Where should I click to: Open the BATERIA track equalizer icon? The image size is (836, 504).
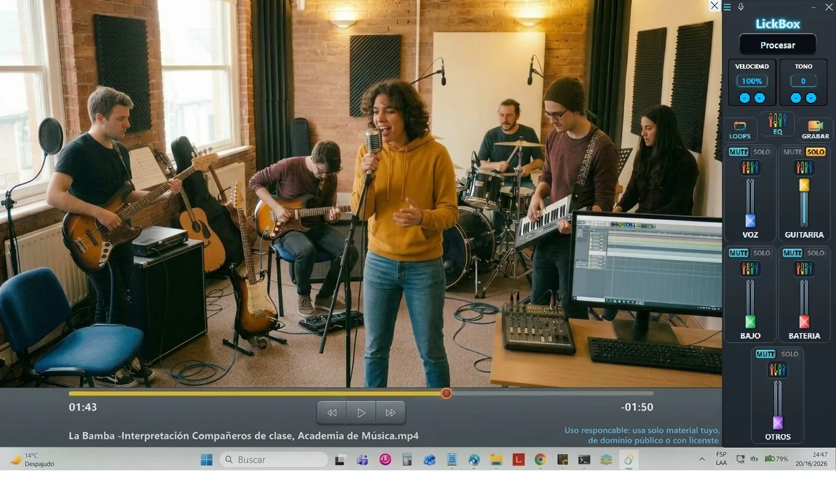pyautogui.click(x=804, y=268)
